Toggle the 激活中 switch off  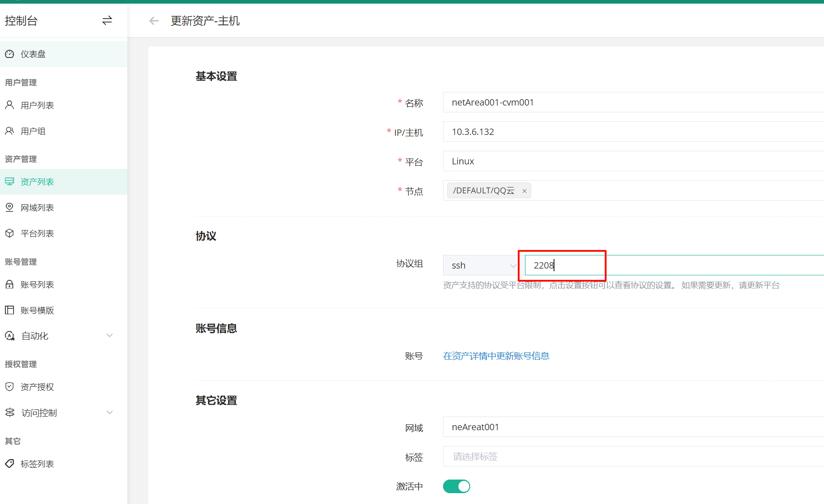coord(456,486)
